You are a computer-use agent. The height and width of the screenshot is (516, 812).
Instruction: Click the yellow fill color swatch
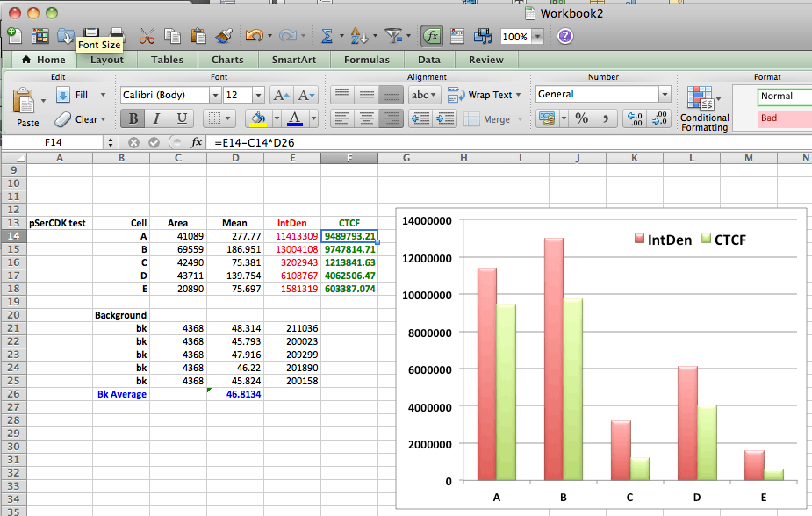click(x=258, y=118)
